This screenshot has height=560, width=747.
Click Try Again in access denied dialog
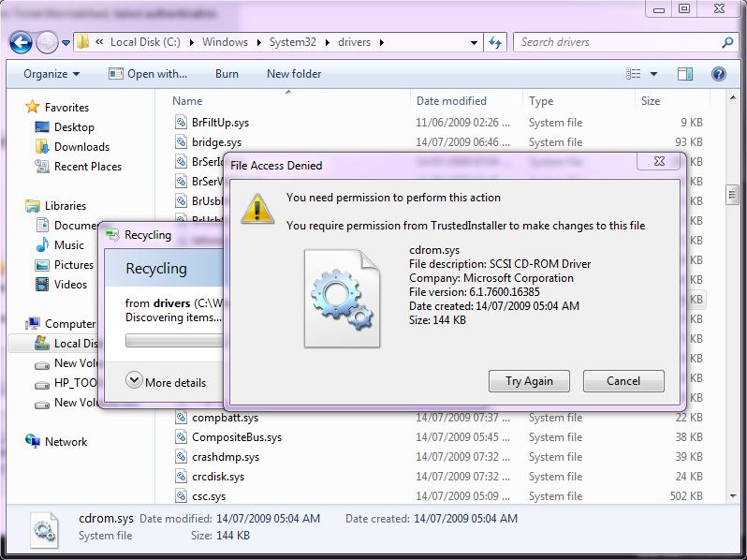[529, 381]
